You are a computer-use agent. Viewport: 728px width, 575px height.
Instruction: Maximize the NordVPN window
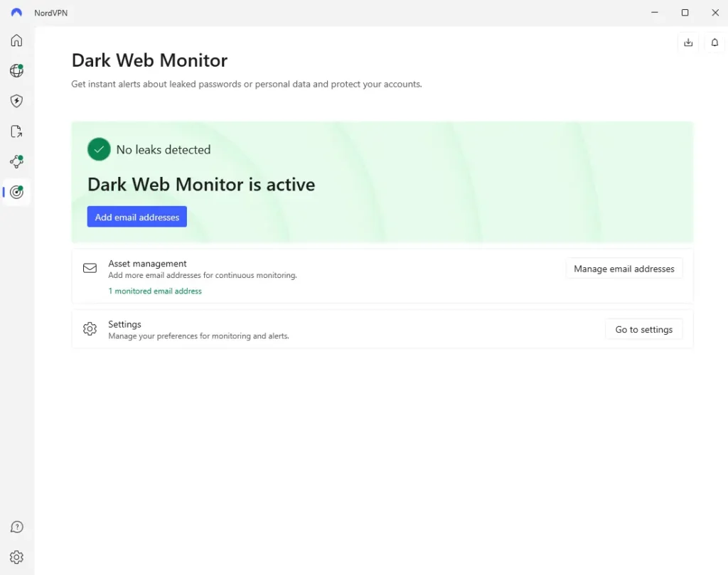tap(685, 13)
